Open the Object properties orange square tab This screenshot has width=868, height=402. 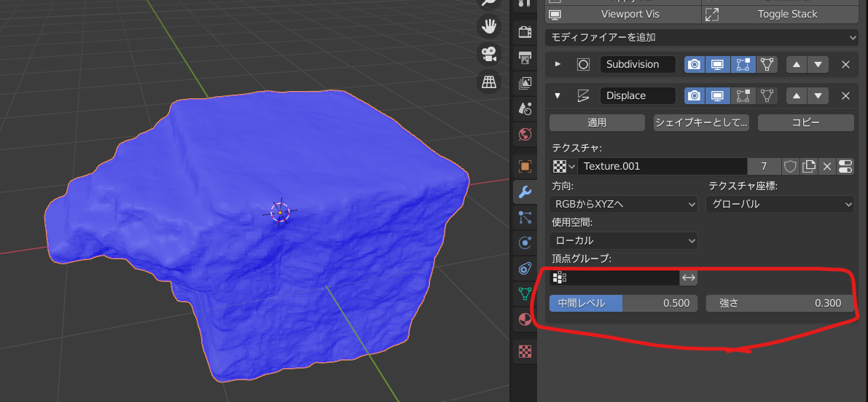point(524,166)
